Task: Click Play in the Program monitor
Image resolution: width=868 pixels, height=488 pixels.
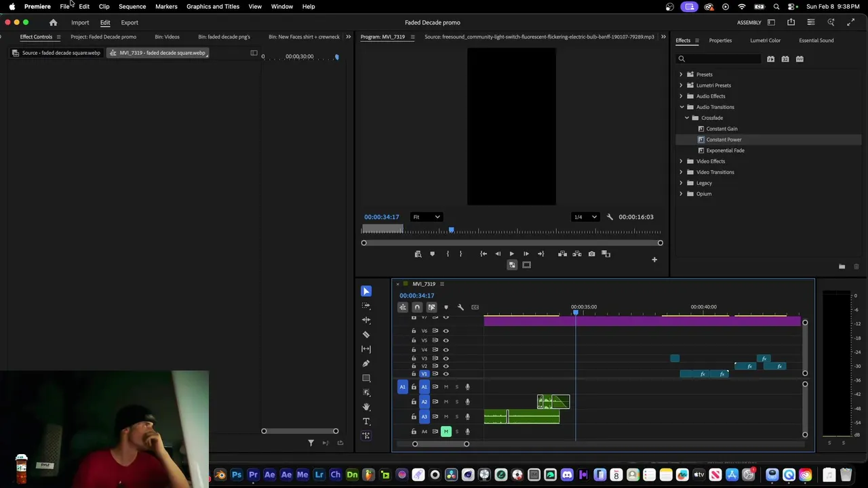Action: tap(511, 254)
